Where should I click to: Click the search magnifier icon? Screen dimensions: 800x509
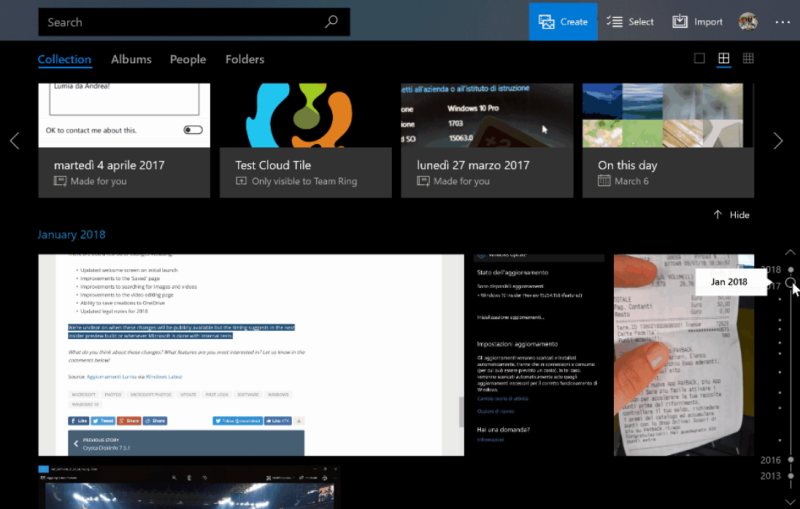[332, 21]
